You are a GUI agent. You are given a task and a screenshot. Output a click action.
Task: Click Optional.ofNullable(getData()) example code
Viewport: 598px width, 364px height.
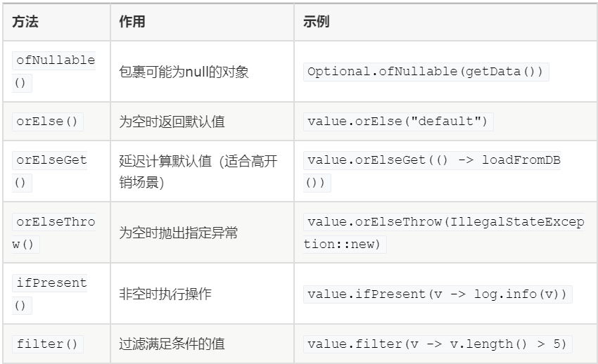point(426,72)
